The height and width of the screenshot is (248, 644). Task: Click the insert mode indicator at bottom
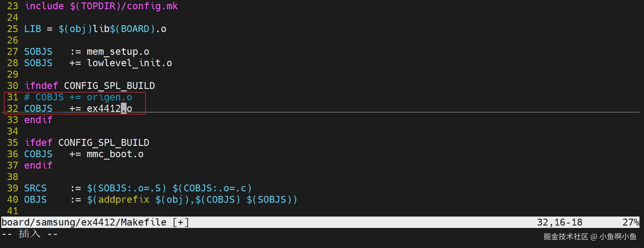click(x=30, y=234)
